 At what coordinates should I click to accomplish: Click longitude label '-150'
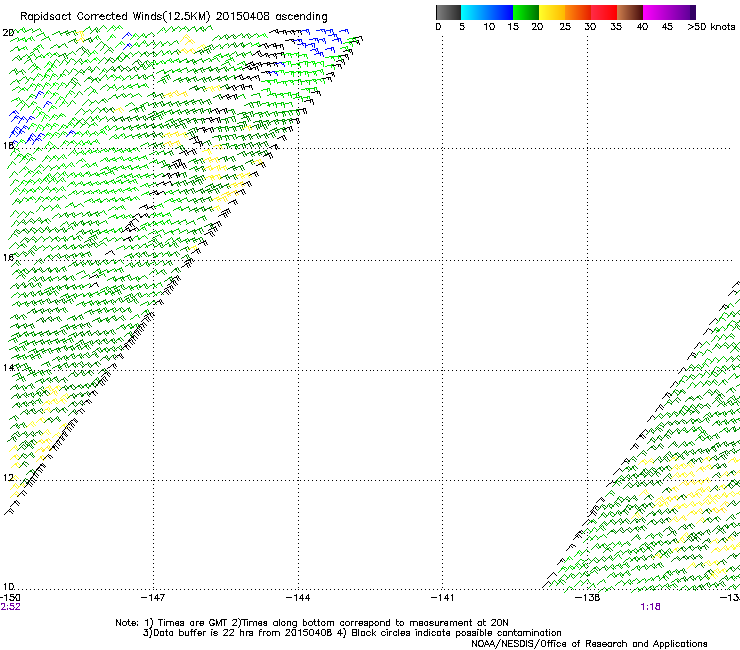10,597
